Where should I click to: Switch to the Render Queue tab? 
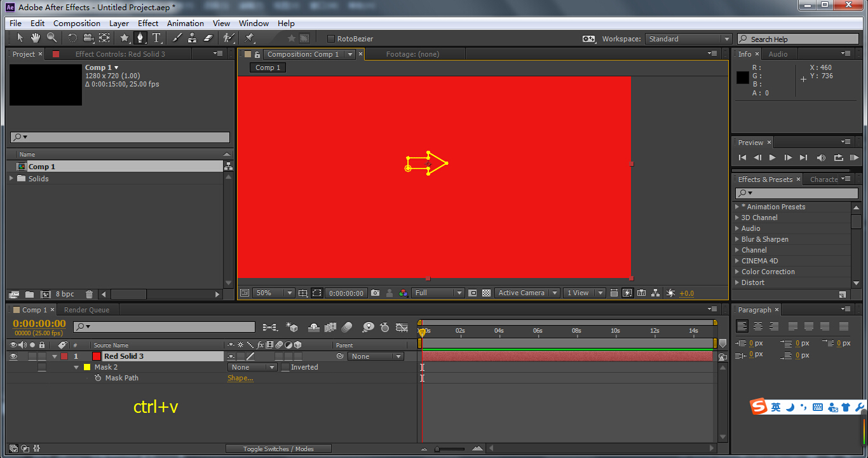click(x=86, y=310)
